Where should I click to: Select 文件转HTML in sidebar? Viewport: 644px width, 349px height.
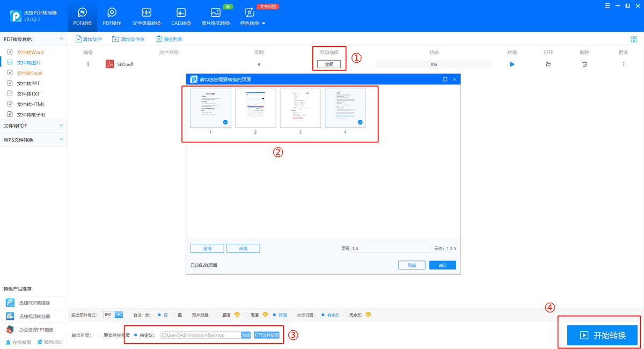(x=31, y=104)
